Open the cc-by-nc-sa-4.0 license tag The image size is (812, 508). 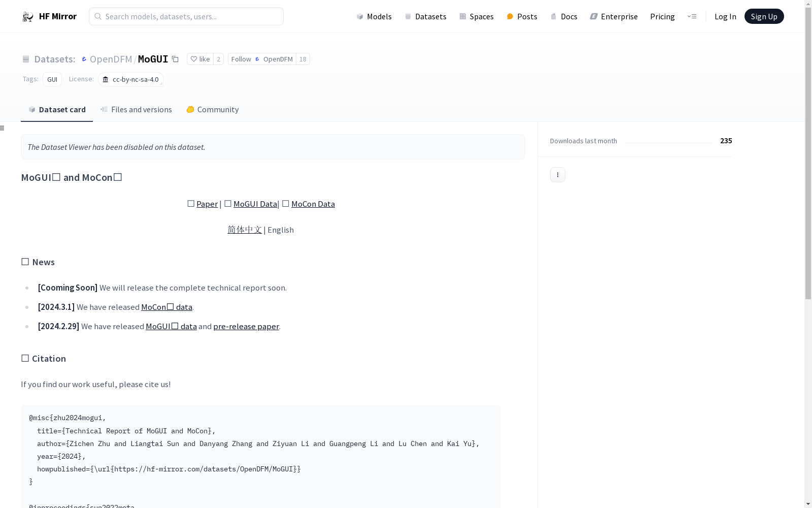tap(131, 79)
